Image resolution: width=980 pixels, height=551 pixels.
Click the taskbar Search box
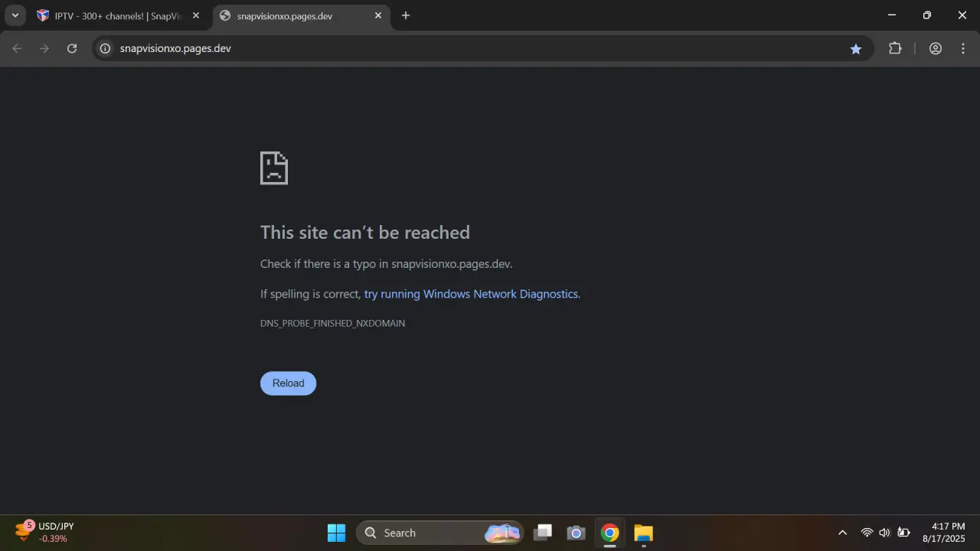click(x=440, y=533)
